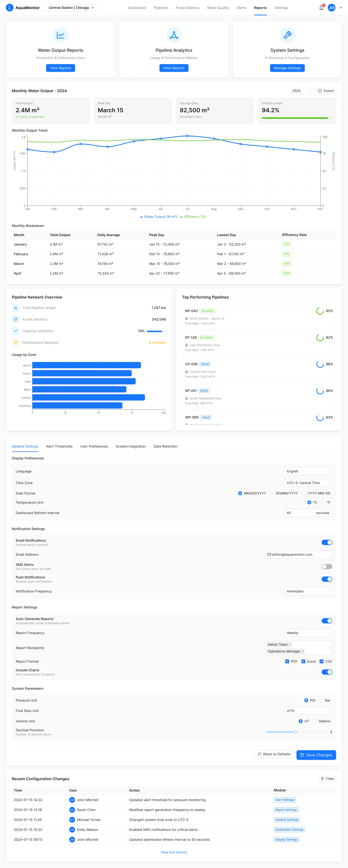Expand the Notification Frequency dropdown
The width and height of the screenshot is (348, 868).
[308, 591]
